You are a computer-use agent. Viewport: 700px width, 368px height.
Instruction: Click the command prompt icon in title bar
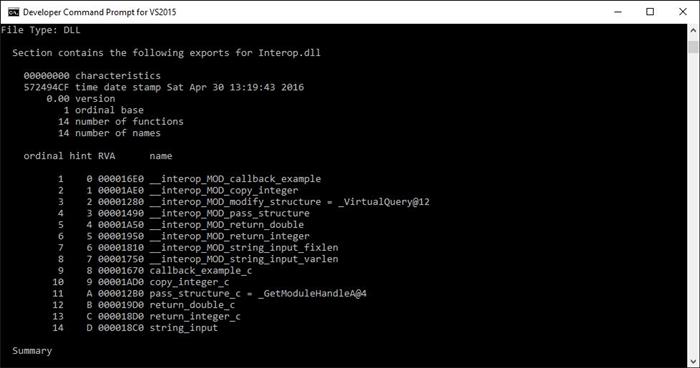13,12
